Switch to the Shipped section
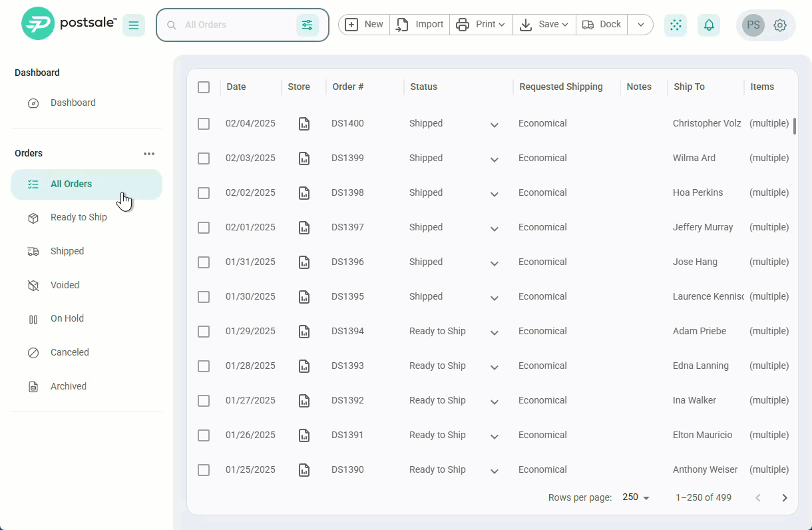This screenshot has height=530, width=812. (x=67, y=251)
